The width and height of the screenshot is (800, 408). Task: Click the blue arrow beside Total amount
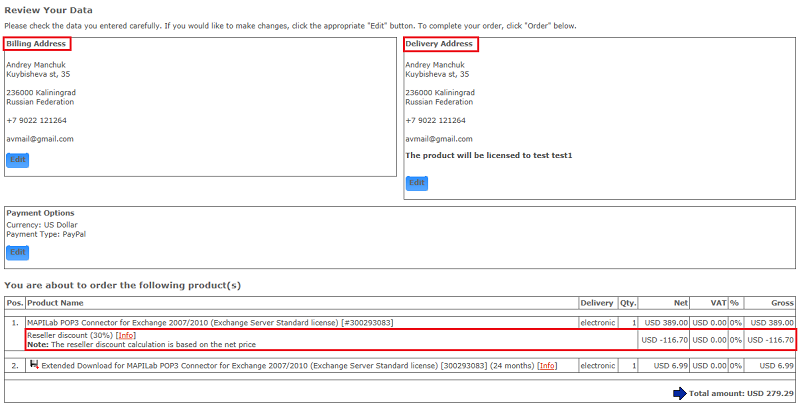click(x=680, y=393)
